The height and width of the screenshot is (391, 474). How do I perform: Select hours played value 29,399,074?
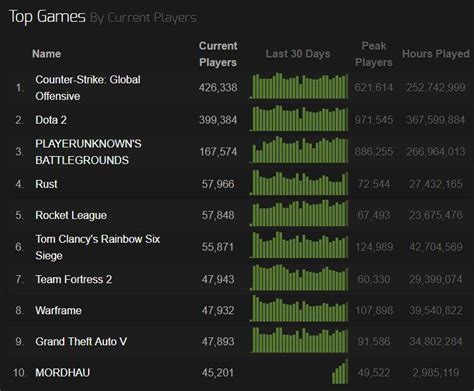pos(436,279)
